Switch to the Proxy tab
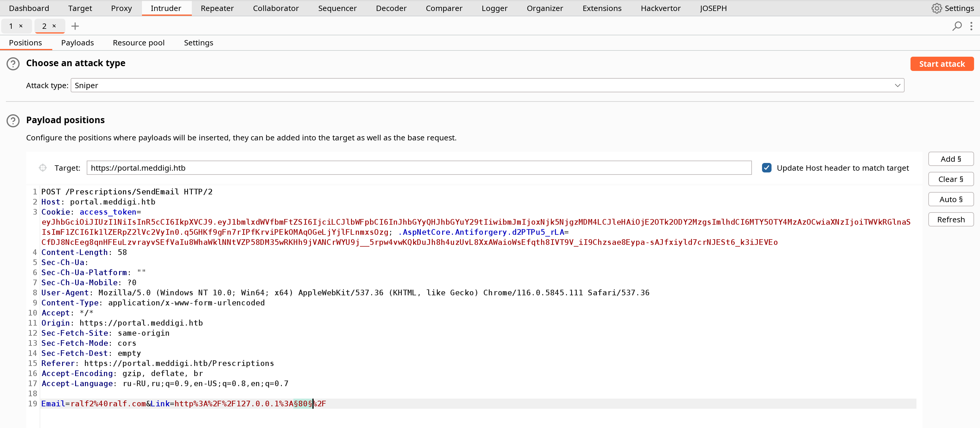The height and width of the screenshot is (428, 980). coord(121,8)
